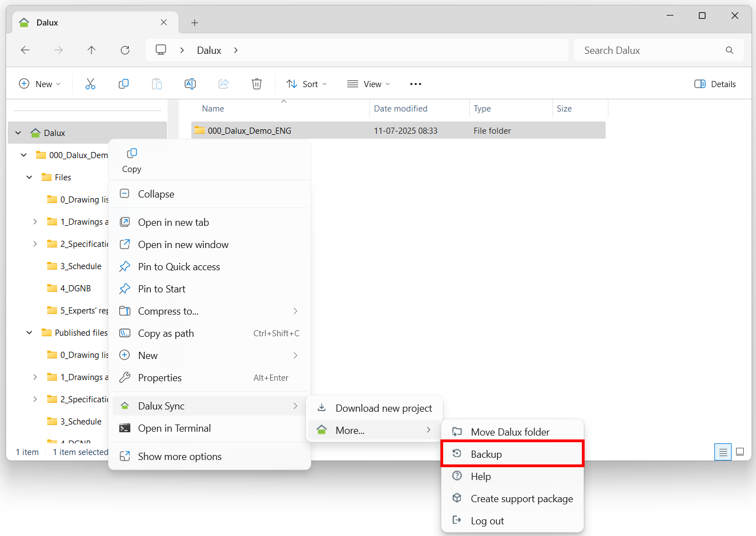Switch to thumbnail layout via status bar toggle
Screen dimensions: 756x536
pos(740,452)
